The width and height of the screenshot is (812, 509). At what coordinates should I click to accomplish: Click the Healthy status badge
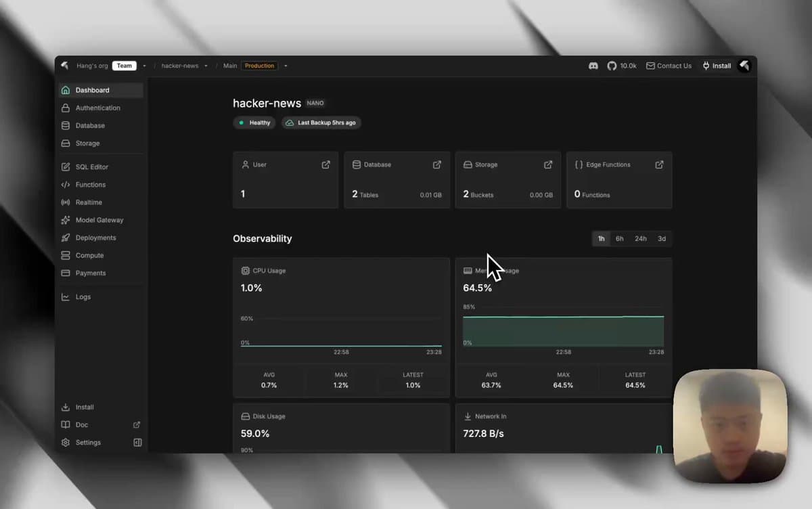pyautogui.click(x=254, y=123)
